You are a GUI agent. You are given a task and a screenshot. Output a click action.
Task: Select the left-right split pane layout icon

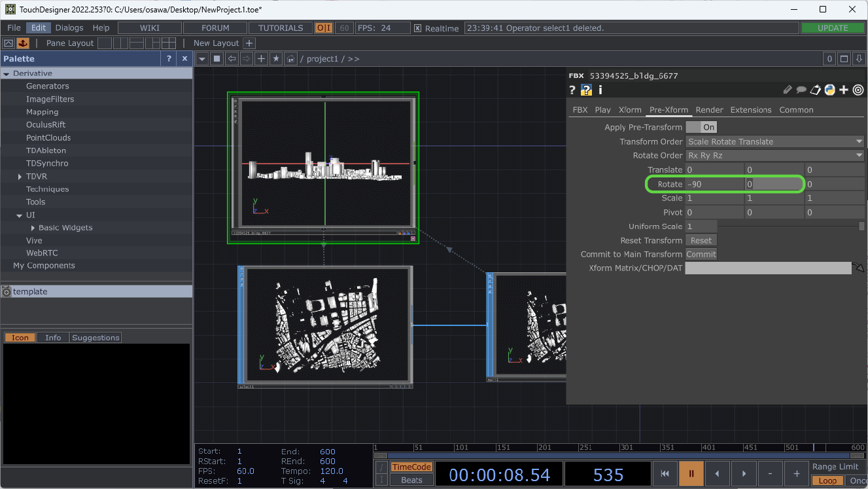click(120, 43)
